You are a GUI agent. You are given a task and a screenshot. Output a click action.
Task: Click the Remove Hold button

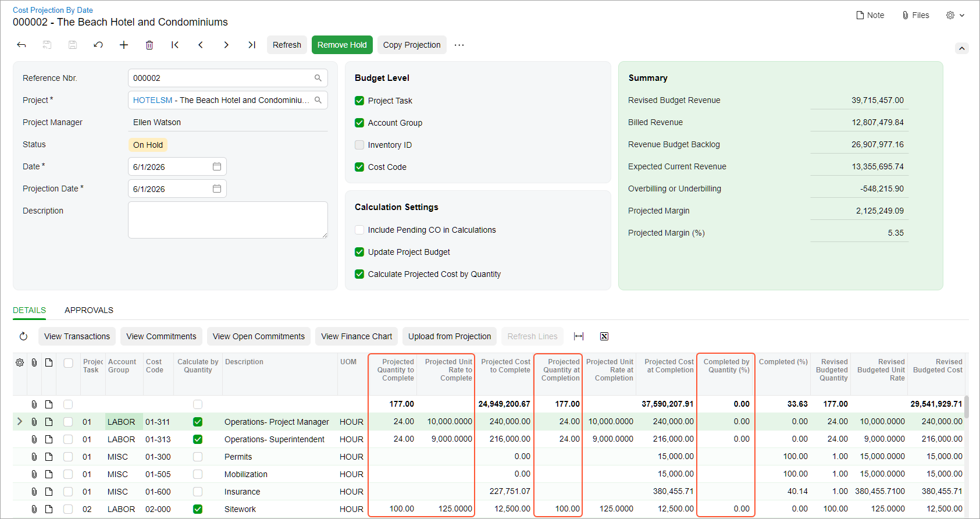pyautogui.click(x=342, y=45)
